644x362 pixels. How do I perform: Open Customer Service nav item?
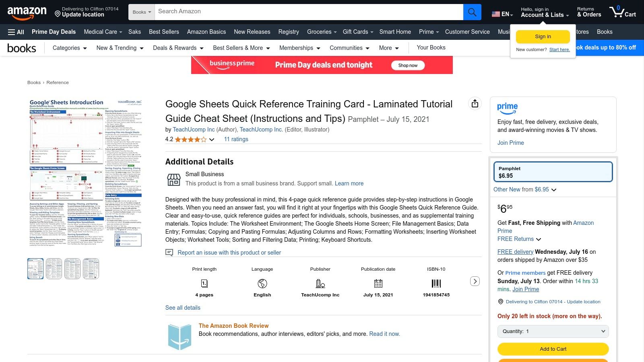467,32
